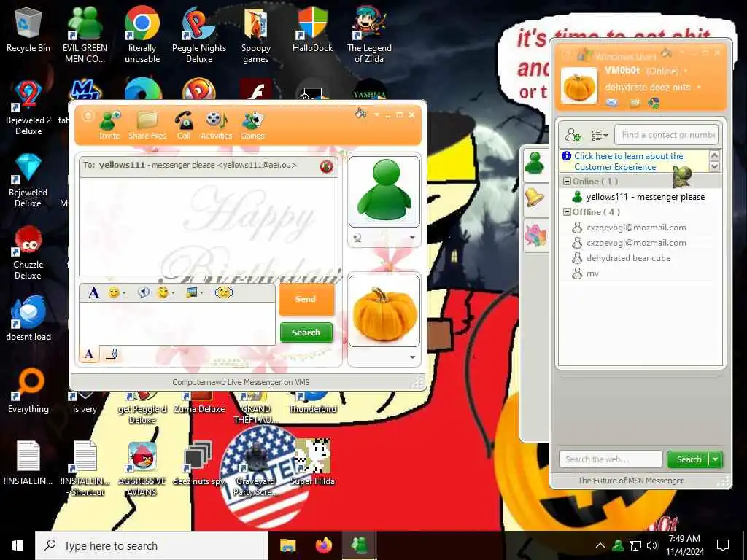The width and height of the screenshot is (747, 560).
Task: Click Peggle Nights Deluxe desktop icon
Action: (x=199, y=35)
